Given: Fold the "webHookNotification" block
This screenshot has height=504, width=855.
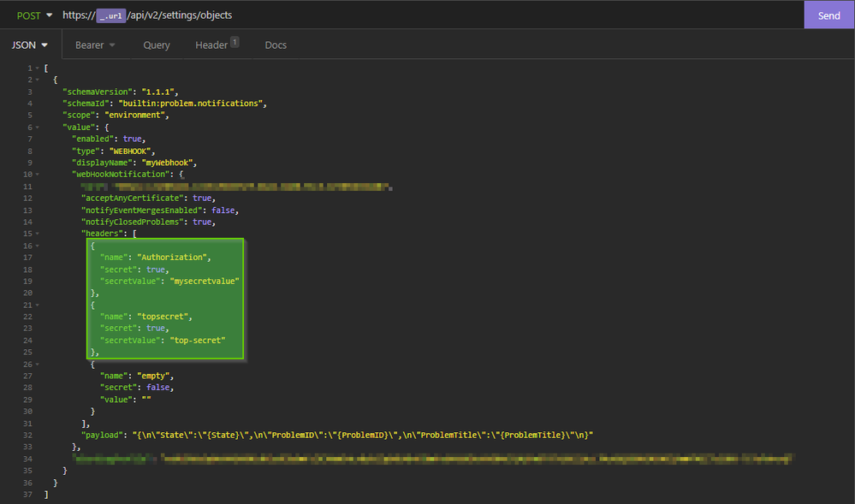Looking at the screenshot, I should [37, 175].
